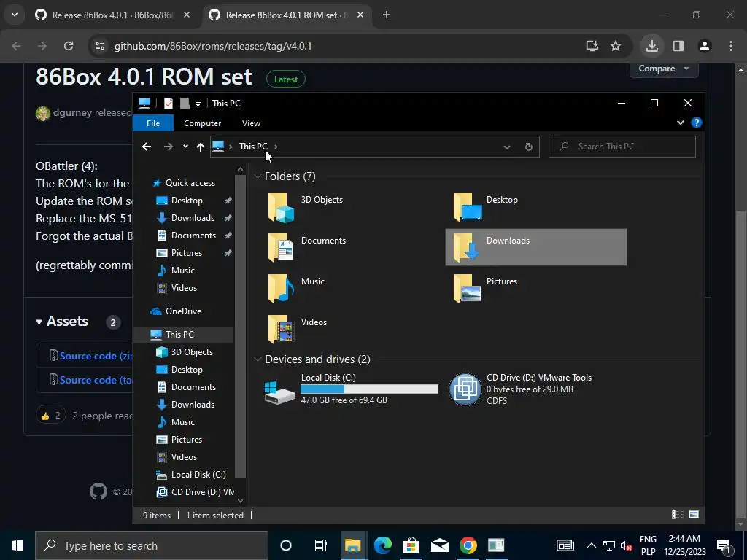Open Chrome side panel
This screenshot has height=560, width=747.
(678, 46)
